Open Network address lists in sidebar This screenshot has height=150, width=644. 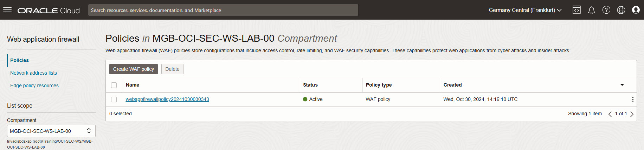click(33, 73)
